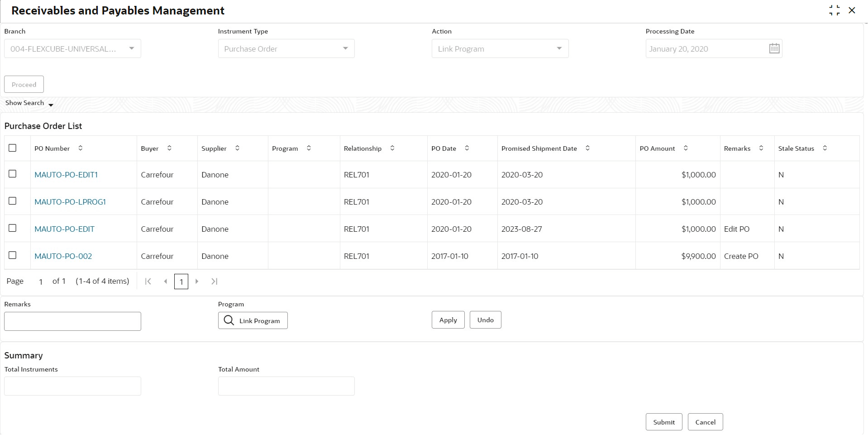Sort the list by PO Number

coord(81,148)
